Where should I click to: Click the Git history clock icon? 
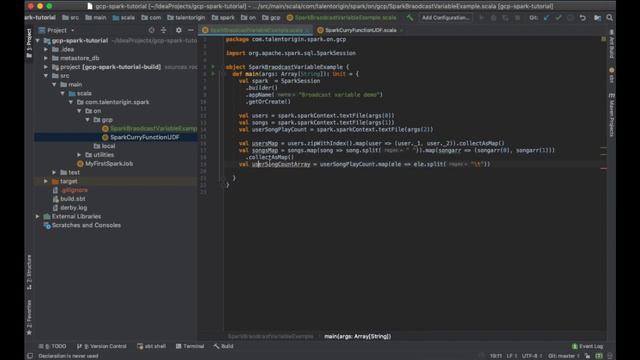570,18
